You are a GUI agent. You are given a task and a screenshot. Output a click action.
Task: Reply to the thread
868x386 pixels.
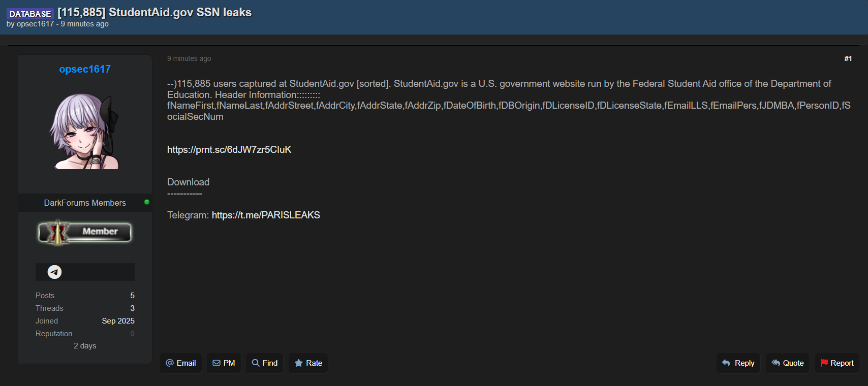tap(738, 363)
